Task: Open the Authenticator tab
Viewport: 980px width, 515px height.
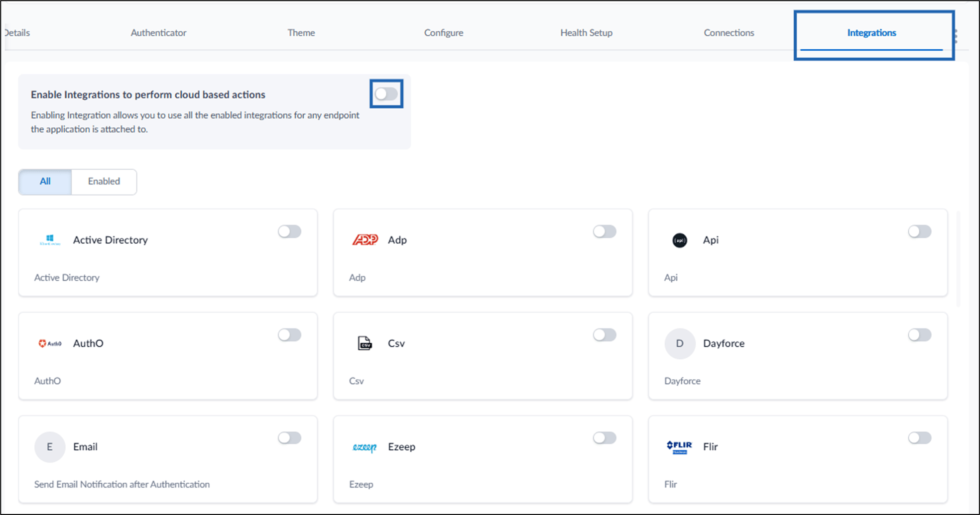Action: click(x=158, y=33)
